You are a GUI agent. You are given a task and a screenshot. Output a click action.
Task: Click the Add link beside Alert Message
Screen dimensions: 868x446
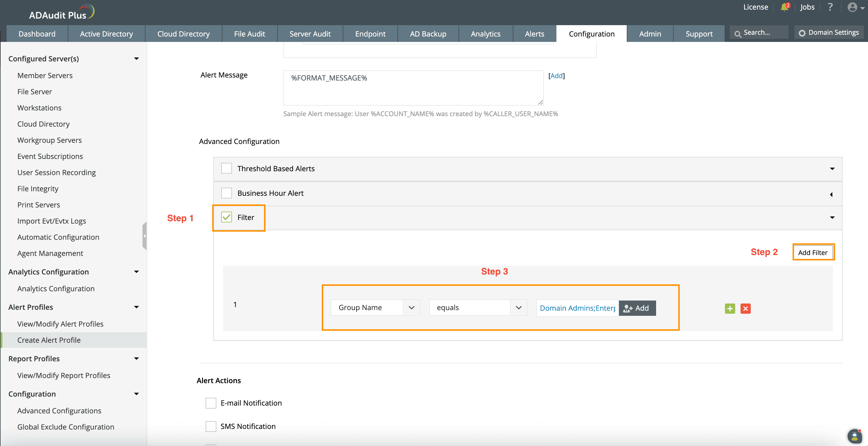coord(556,76)
